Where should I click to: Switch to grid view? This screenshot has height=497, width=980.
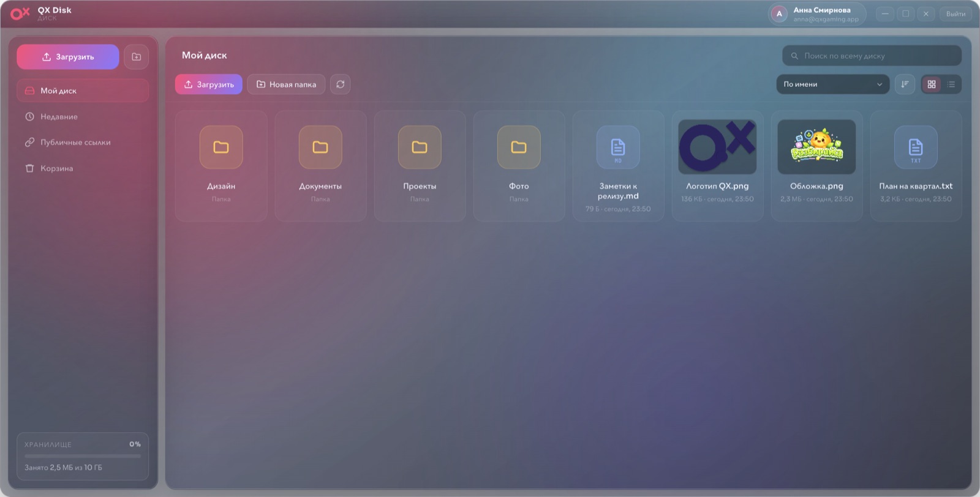point(932,84)
